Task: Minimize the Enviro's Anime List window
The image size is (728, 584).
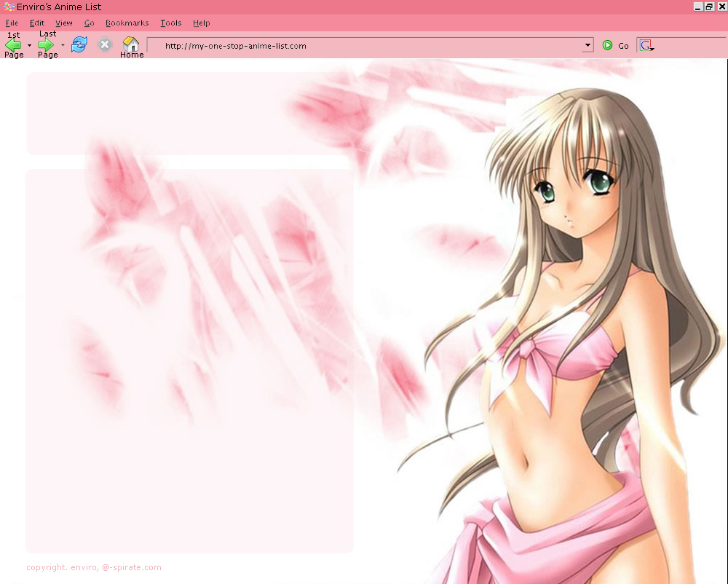Action: pyautogui.click(x=698, y=7)
